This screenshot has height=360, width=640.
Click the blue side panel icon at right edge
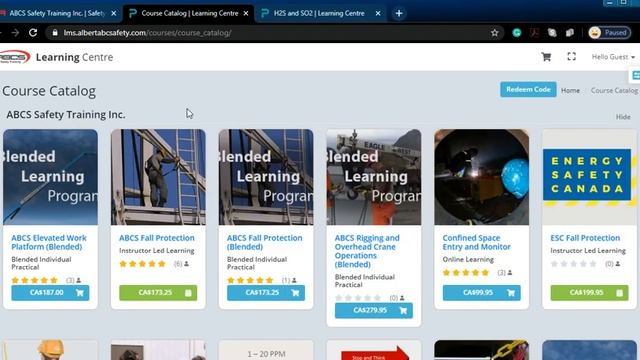[635, 76]
